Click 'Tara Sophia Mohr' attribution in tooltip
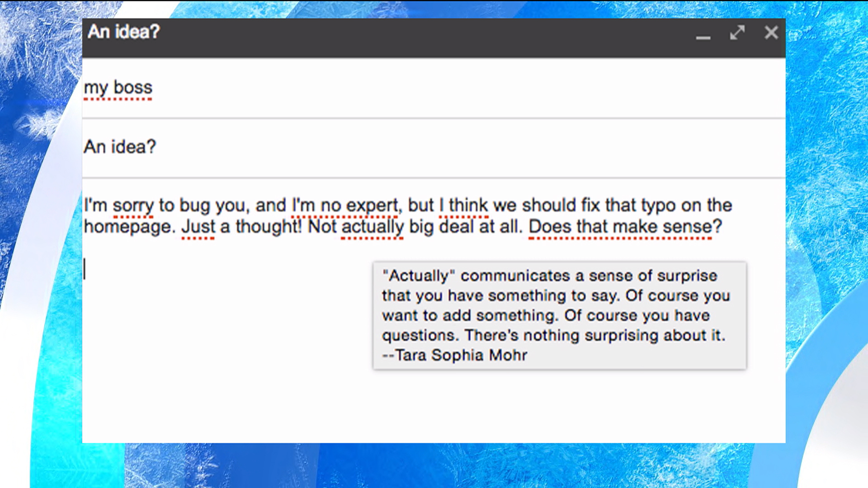Viewport: 868px width, 488px height. [x=461, y=355]
